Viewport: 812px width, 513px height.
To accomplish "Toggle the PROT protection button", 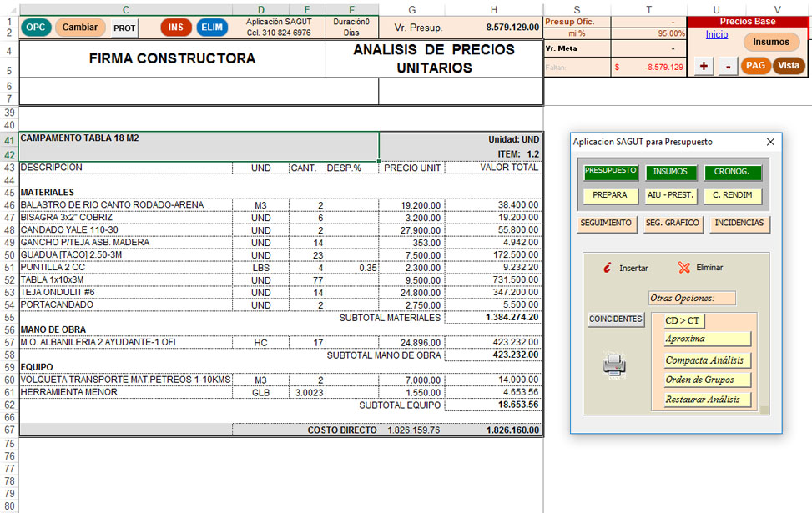I will 124,28.
